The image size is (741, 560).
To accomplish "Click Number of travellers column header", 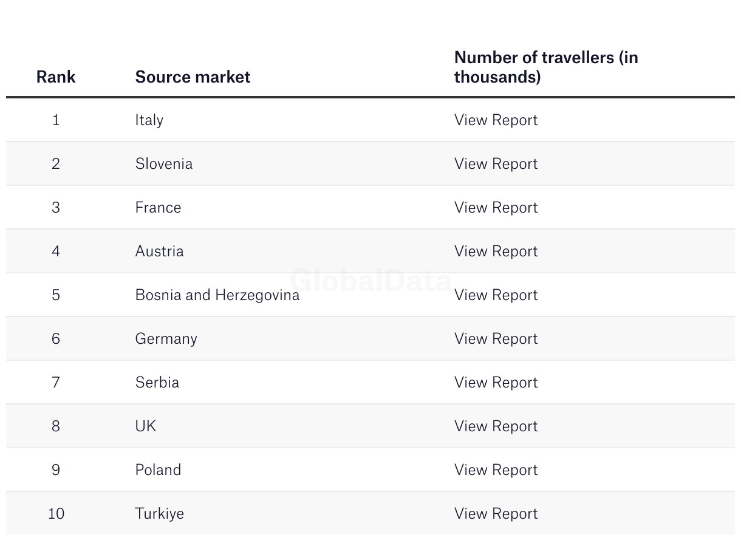I will pos(545,67).
